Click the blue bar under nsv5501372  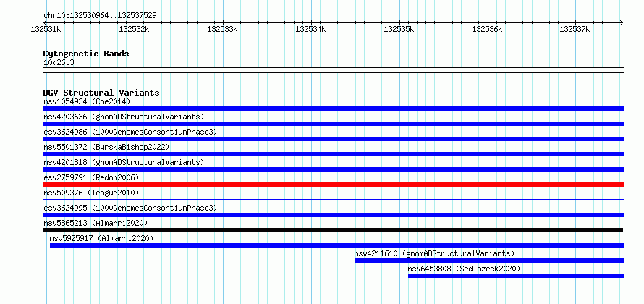[333, 154]
